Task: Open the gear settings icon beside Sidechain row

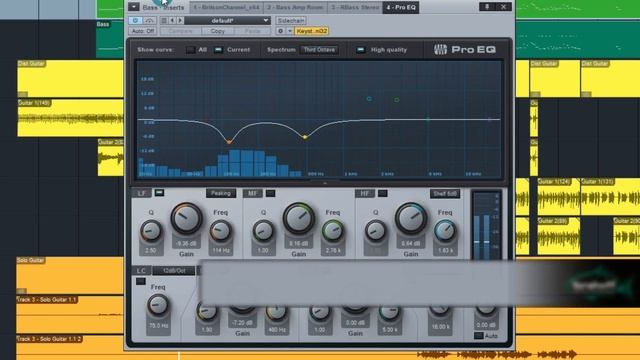Action: 280,31
